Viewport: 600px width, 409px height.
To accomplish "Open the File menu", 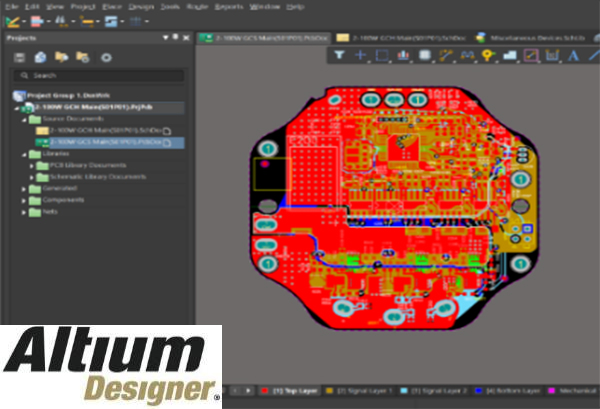I will point(12,7).
